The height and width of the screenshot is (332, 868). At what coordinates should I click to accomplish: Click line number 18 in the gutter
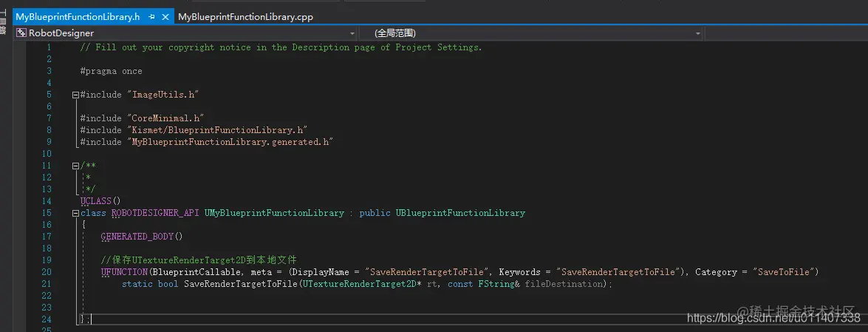(x=47, y=248)
